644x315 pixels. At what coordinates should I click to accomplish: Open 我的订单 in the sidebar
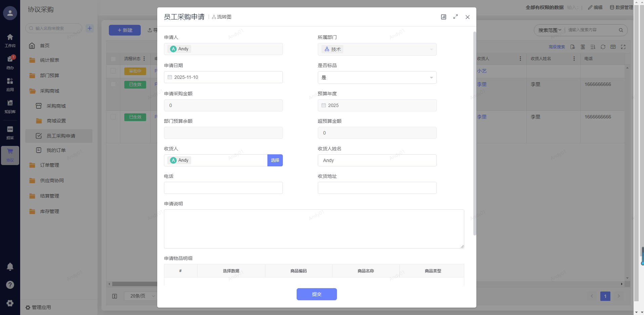coord(56,150)
